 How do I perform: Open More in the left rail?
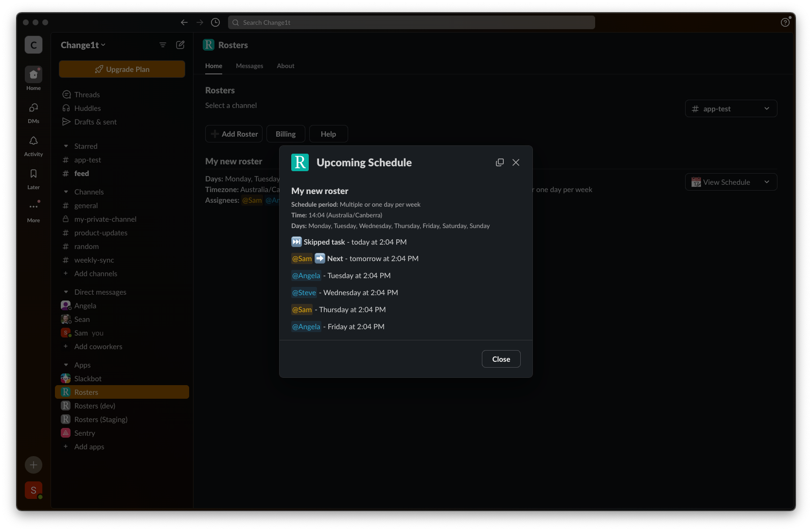(34, 211)
